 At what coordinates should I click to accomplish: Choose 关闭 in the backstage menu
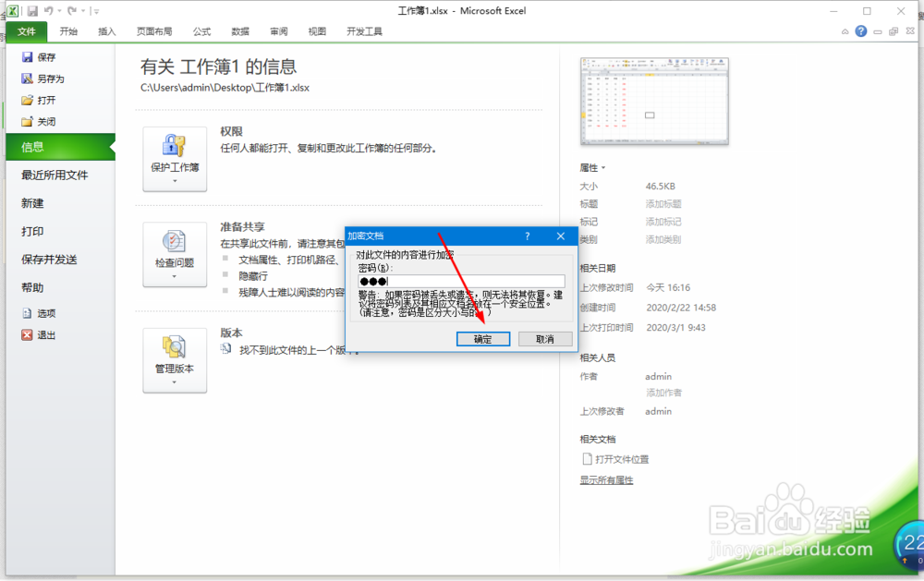[x=38, y=121]
